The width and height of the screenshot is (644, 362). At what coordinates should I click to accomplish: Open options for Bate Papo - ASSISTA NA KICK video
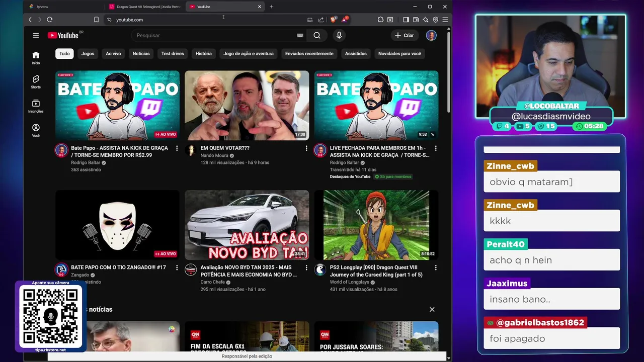coord(177,148)
